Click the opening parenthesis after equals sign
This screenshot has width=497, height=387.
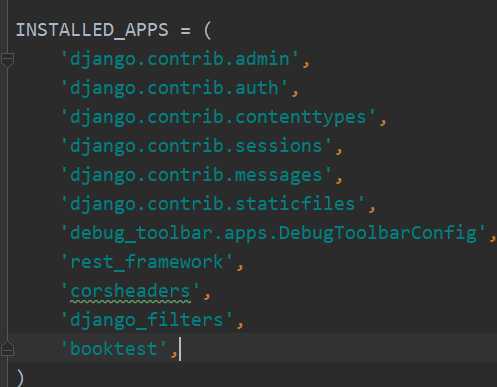pyautogui.click(x=207, y=30)
